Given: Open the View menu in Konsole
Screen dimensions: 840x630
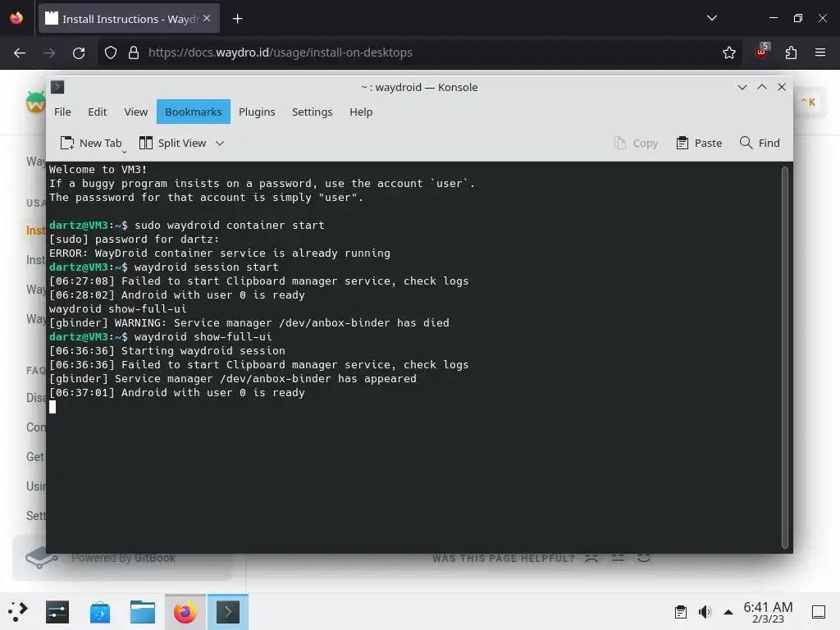Looking at the screenshot, I should (x=135, y=112).
